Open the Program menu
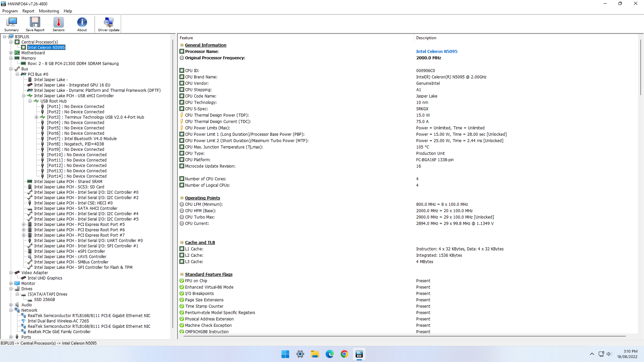Viewport: 644px width, 362px height. [x=10, y=11]
